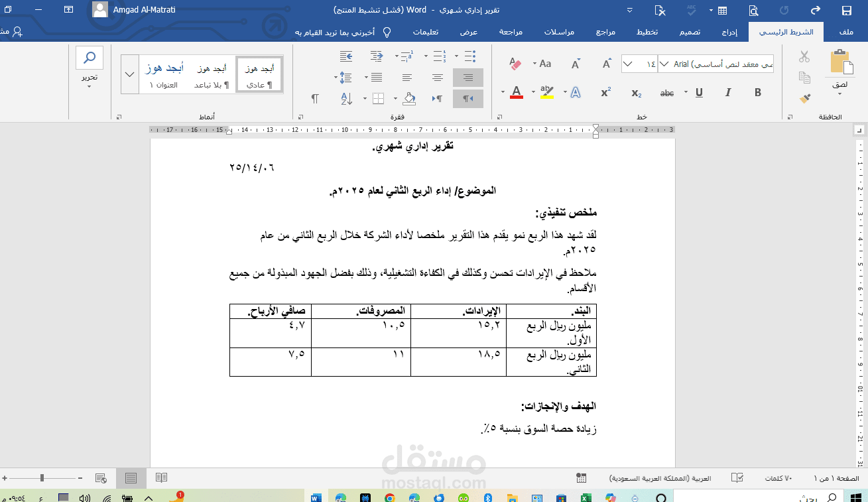Justify the paragraph text
This screenshot has height=502, width=868.
click(x=377, y=78)
